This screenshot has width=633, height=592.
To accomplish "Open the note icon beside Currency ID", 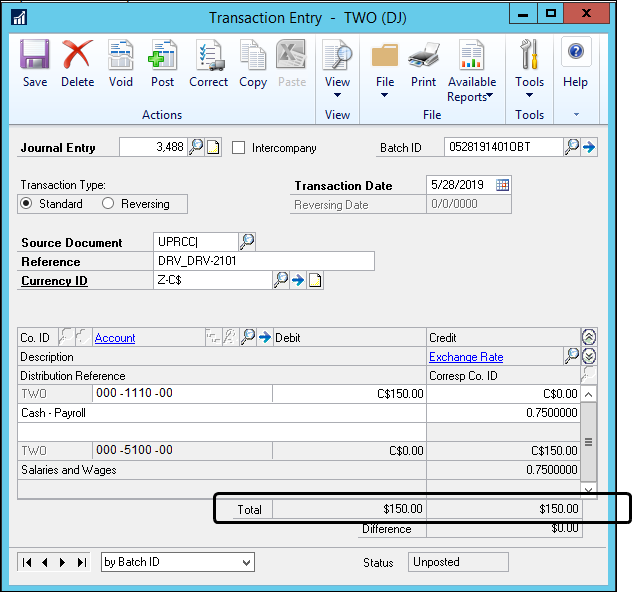I will 315,280.
